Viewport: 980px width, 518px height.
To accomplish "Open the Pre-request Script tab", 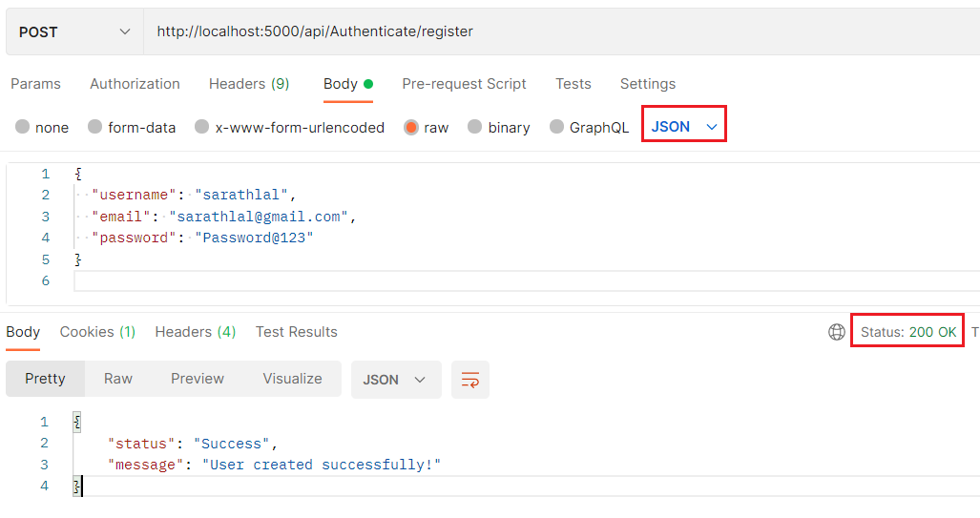I will point(464,84).
